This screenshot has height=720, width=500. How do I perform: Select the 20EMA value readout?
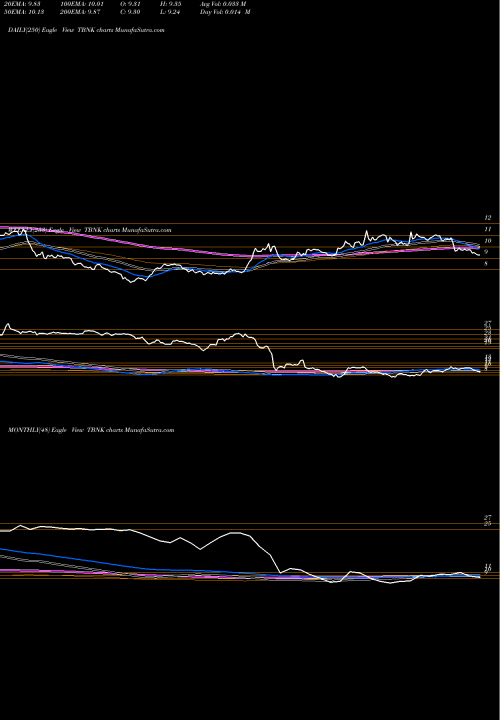coord(23,4)
